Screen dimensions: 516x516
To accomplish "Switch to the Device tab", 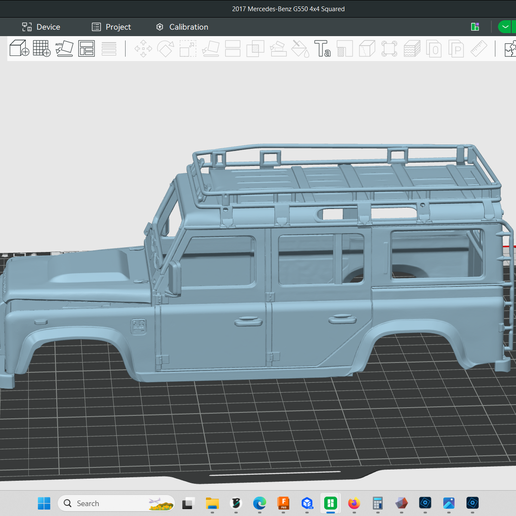I will [41, 27].
